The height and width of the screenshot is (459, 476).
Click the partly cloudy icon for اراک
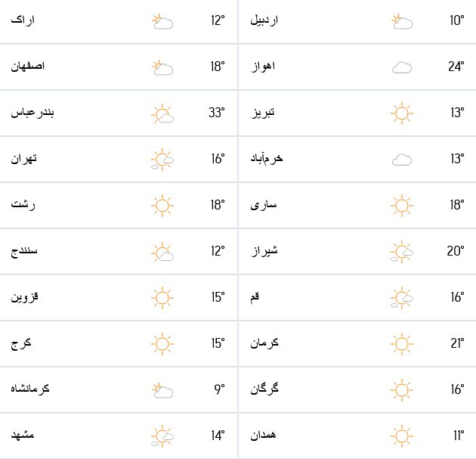[162, 21]
